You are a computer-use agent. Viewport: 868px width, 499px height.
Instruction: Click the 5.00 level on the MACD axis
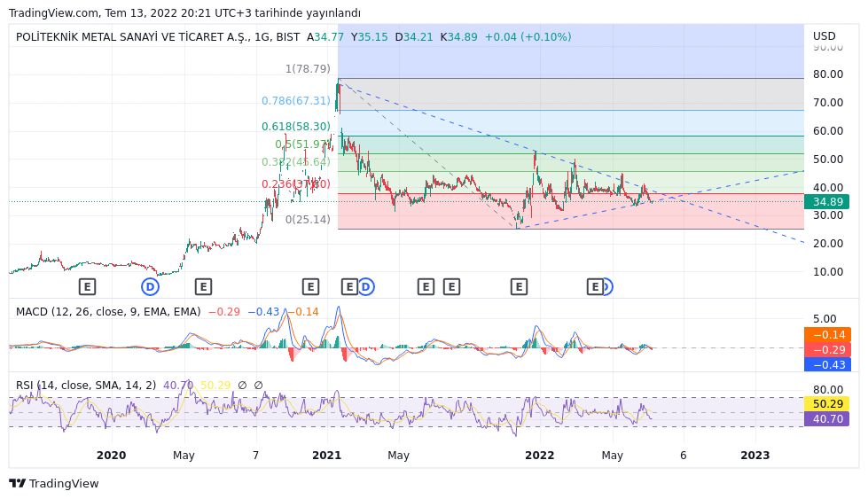pos(825,319)
